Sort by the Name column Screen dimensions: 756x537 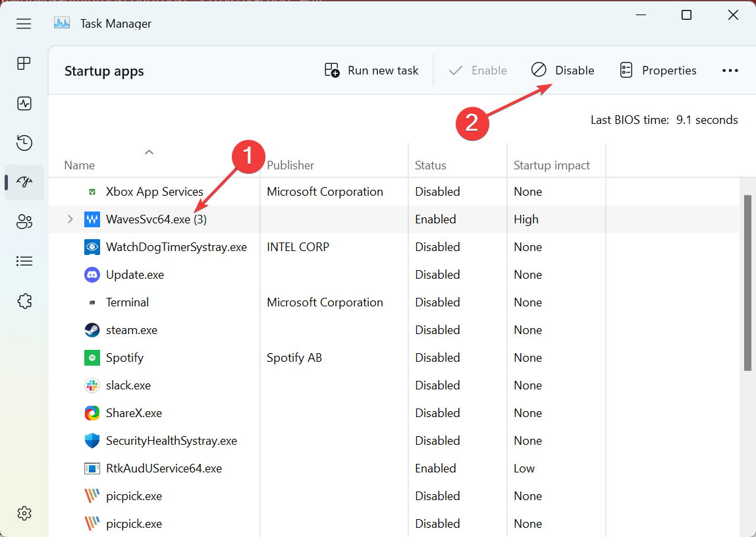pos(80,165)
